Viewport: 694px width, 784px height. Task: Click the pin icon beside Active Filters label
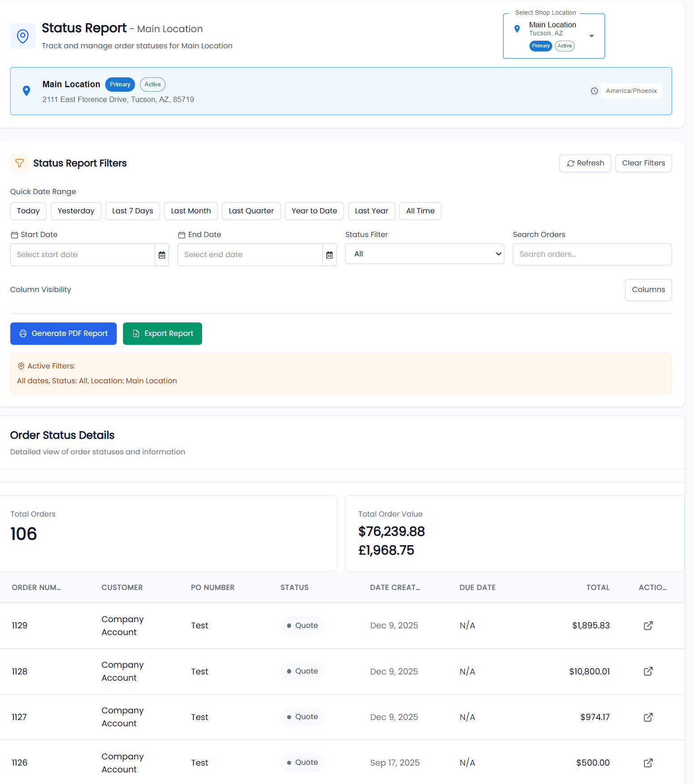(21, 366)
